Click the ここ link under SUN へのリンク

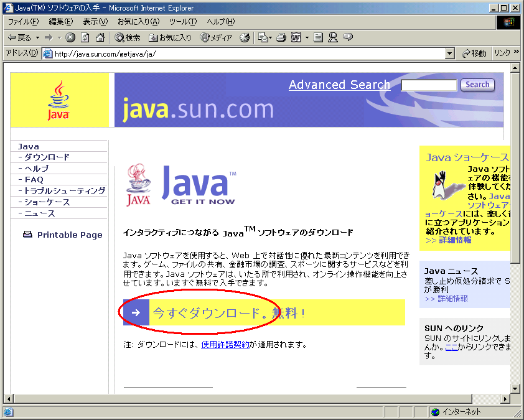tap(451, 347)
